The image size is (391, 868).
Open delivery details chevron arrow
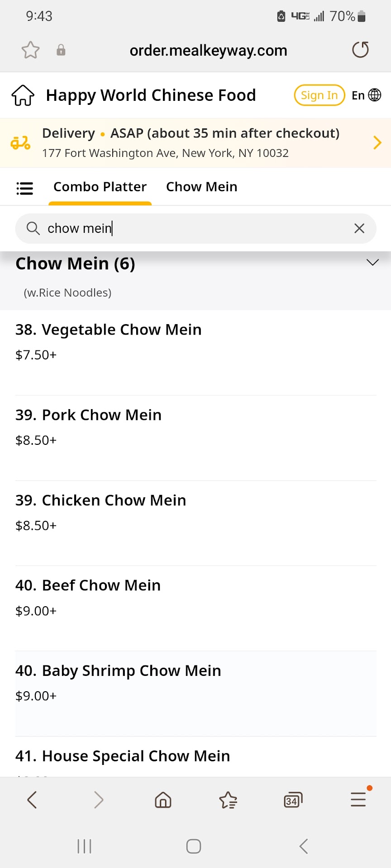377,143
